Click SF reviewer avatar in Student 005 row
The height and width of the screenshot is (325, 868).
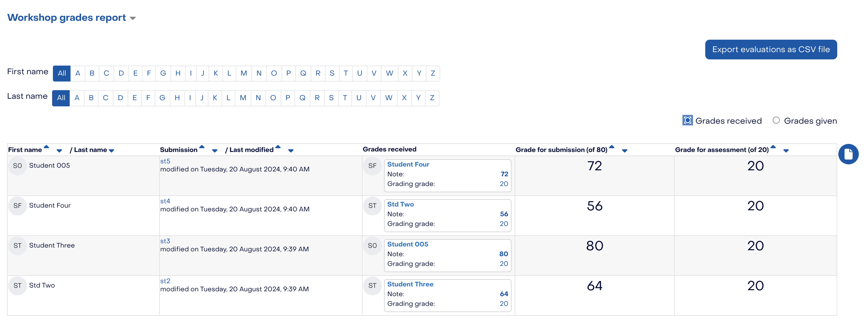pyautogui.click(x=372, y=166)
